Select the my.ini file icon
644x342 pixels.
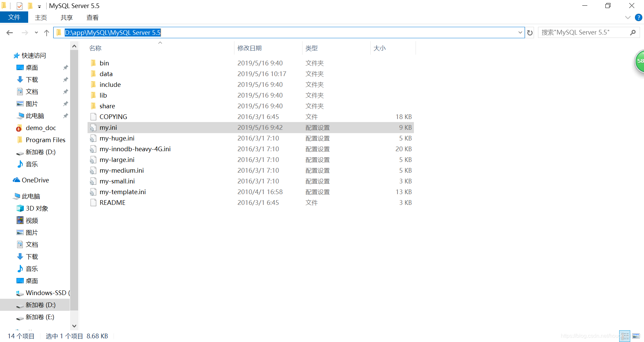click(x=93, y=127)
